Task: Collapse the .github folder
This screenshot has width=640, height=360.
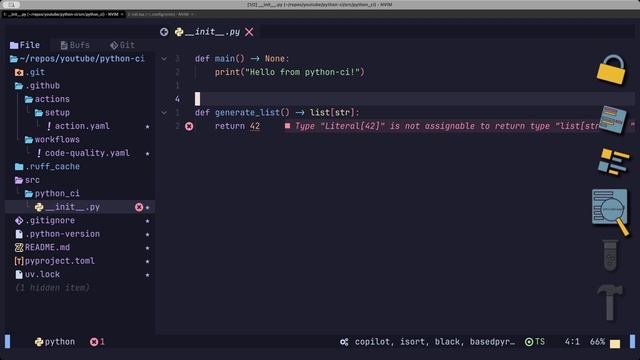Action: pos(38,86)
